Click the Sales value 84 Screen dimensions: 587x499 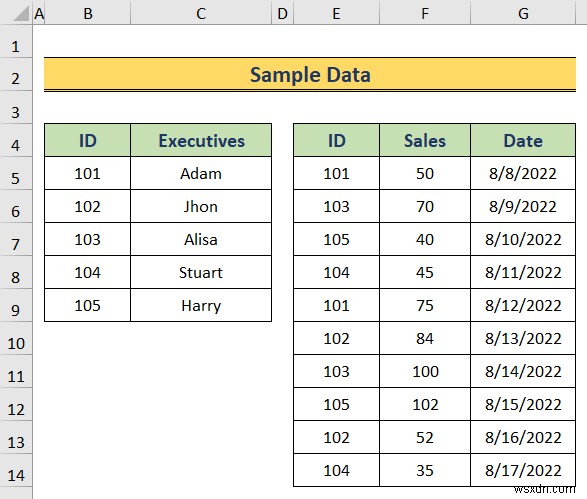coord(425,338)
